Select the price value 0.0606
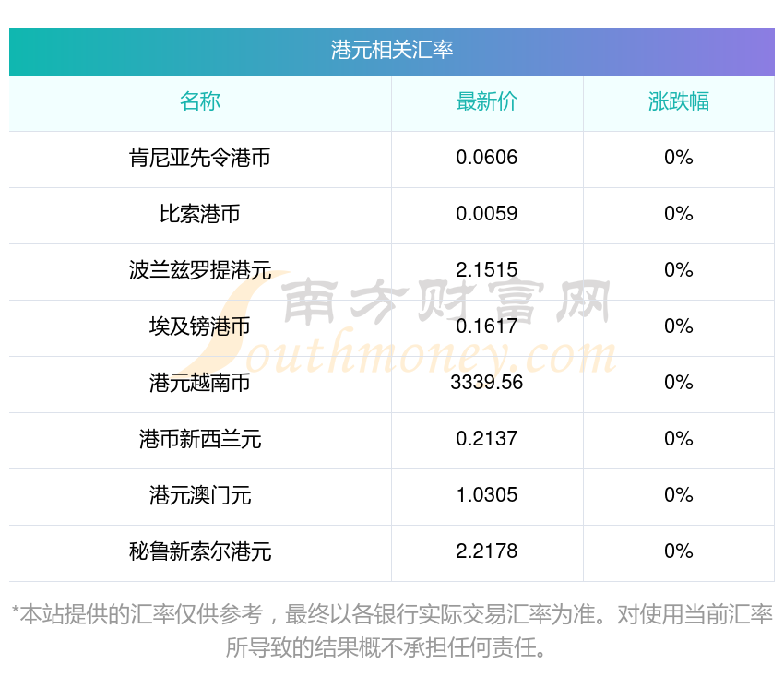The height and width of the screenshot is (676, 784). [x=486, y=158]
